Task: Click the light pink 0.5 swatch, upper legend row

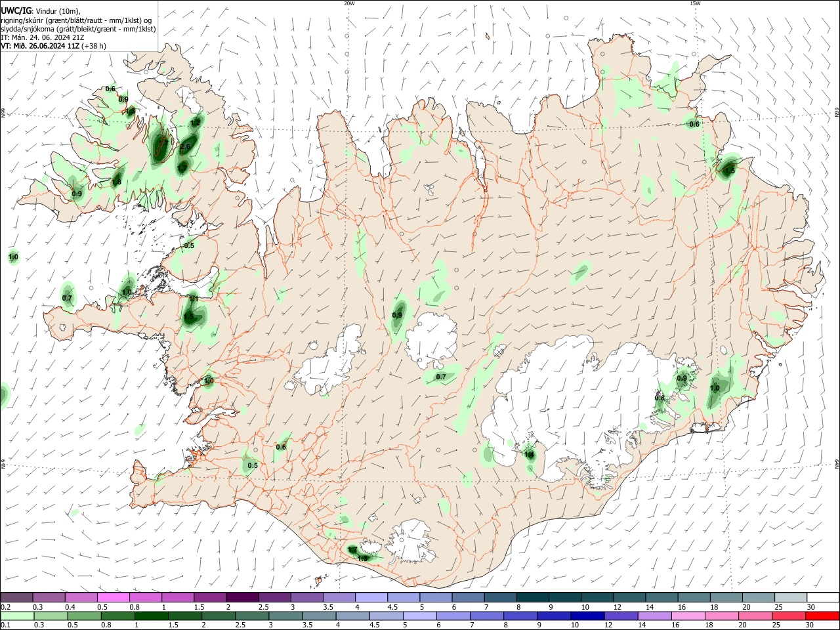Action: pyautogui.click(x=114, y=598)
